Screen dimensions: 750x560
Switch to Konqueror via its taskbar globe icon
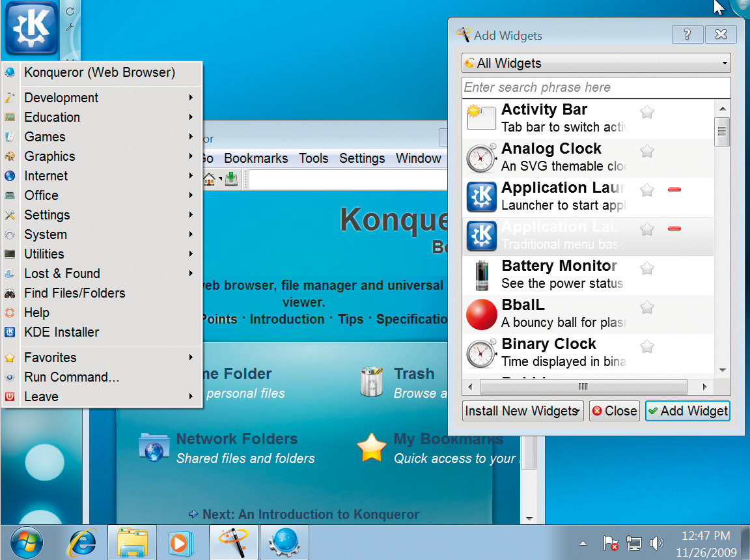point(285,542)
